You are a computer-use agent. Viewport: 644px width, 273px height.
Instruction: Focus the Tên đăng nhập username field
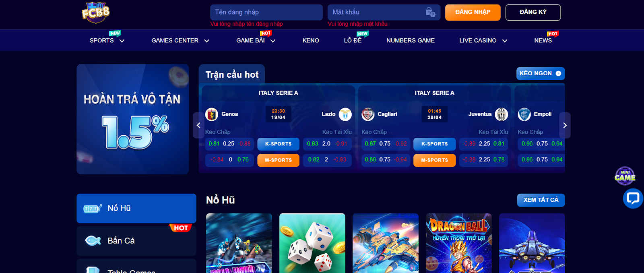(266, 12)
